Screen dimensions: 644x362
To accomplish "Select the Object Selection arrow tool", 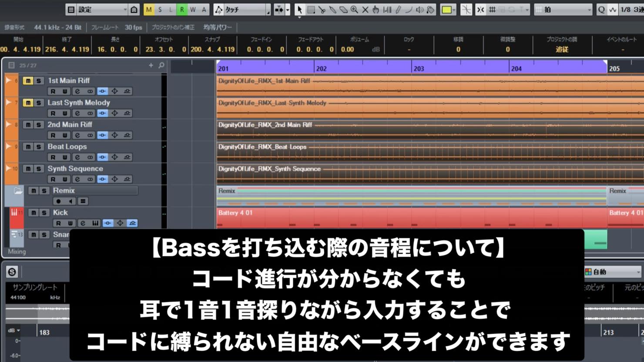I will (299, 10).
